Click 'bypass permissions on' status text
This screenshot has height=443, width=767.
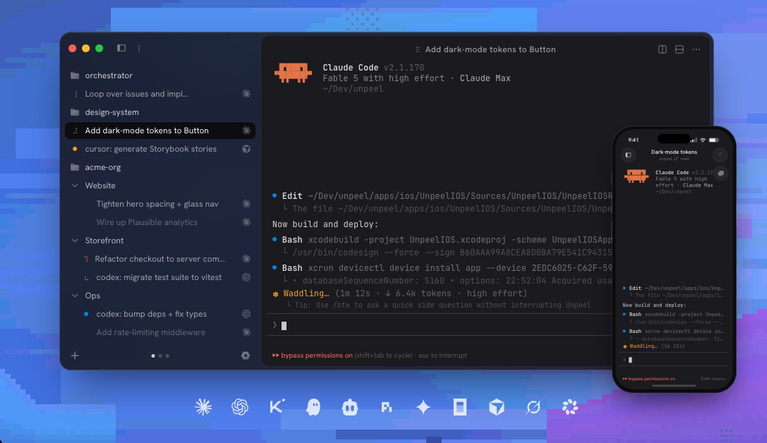coord(316,355)
